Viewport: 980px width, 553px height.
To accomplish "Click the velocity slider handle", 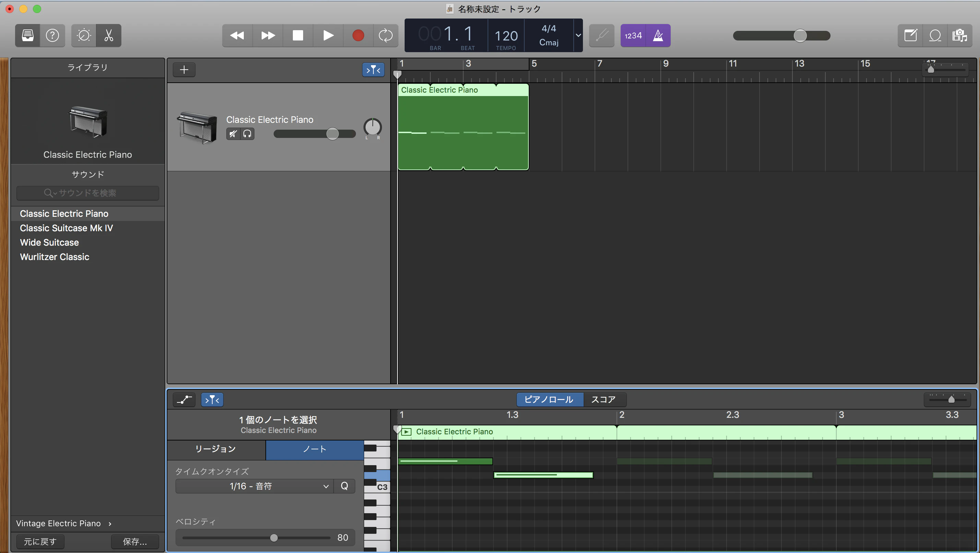I will 274,538.
